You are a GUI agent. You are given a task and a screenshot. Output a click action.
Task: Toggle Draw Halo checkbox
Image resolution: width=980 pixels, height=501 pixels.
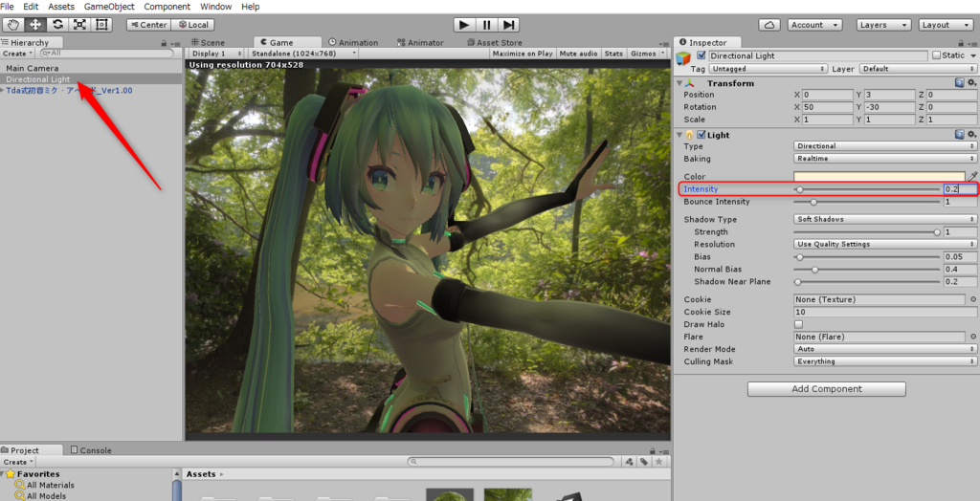798,324
